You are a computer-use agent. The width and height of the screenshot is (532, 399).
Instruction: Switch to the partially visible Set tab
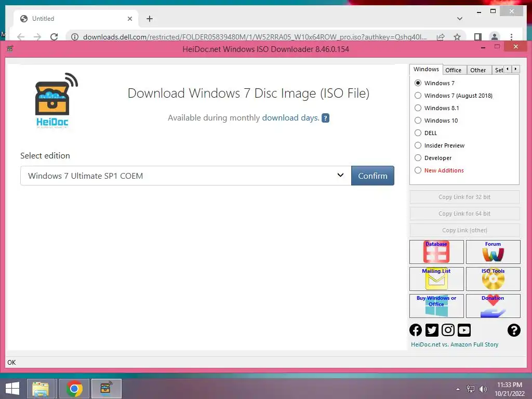(498, 70)
